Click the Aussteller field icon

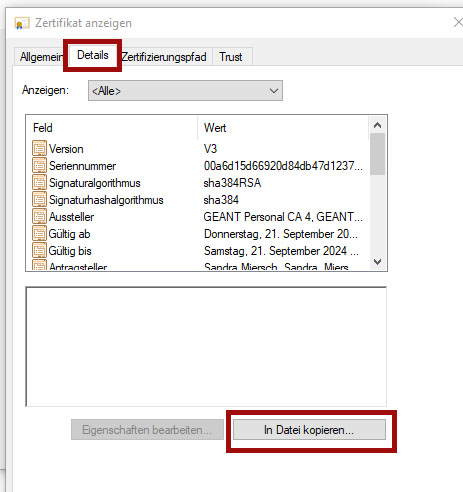pos(39,216)
